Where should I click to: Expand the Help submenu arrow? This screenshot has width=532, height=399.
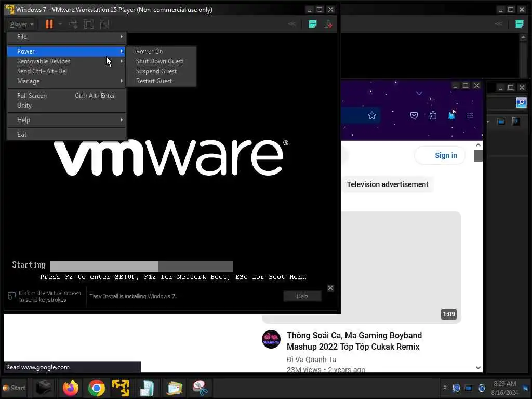122,120
